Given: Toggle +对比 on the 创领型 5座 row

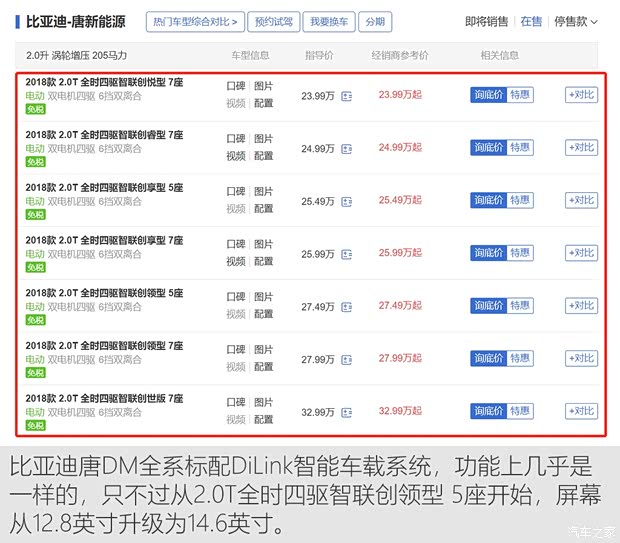Looking at the screenshot, I should [x=581, y=306].
